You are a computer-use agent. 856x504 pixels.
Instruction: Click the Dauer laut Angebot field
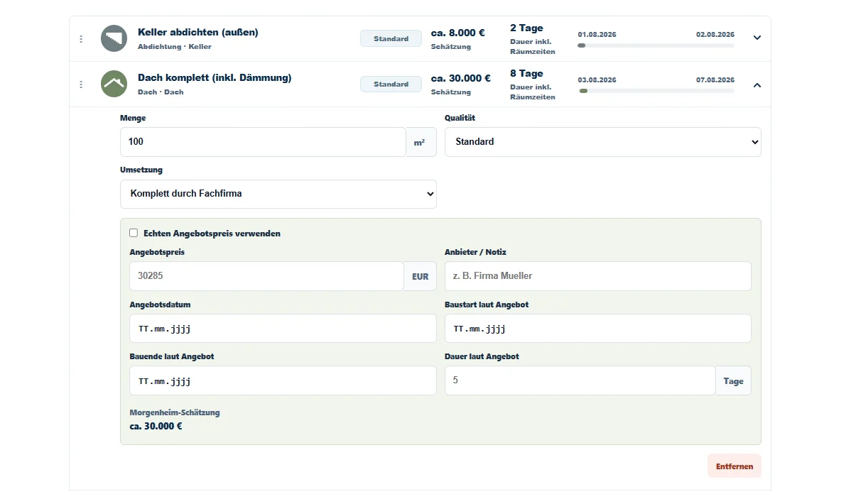[580, 380]
